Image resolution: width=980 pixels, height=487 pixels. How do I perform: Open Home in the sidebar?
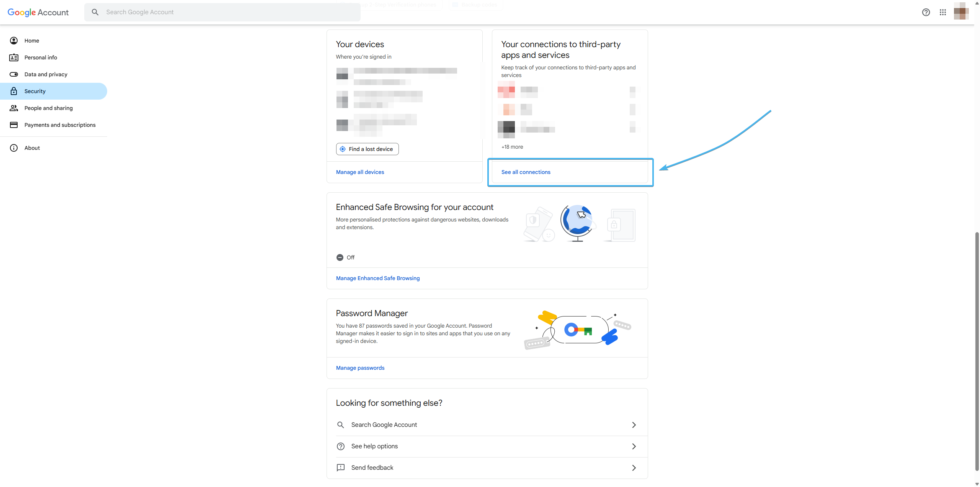click(x=54, y=41)
